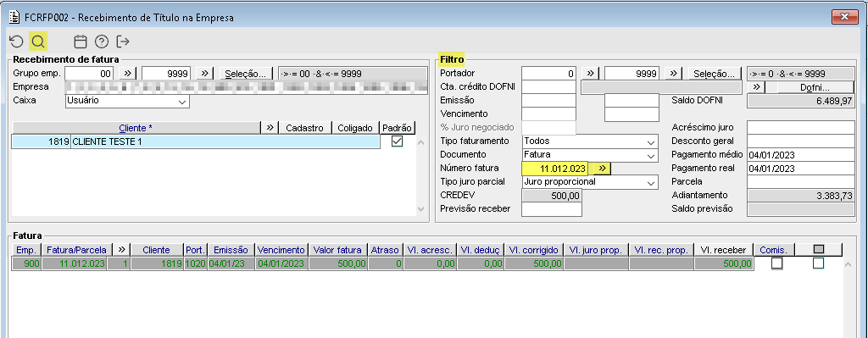Viewport: 868px width, 338px height.
Task: Click the arrow button in Cliente header row
Action: [x=270, y=128]
